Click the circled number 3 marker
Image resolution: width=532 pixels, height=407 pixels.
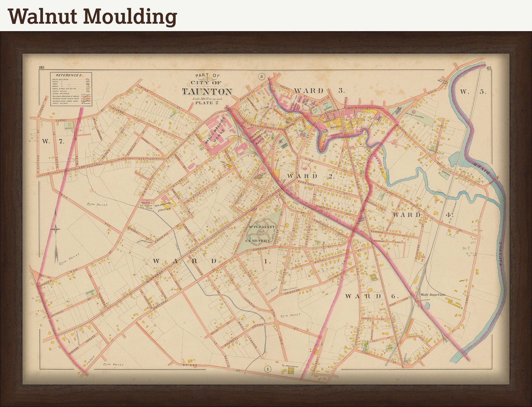tap(261, 77)
